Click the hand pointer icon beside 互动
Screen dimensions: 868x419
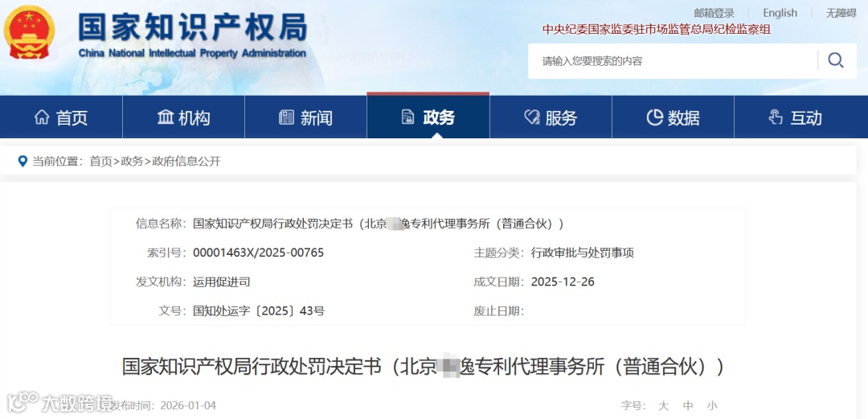pos(776,117)
